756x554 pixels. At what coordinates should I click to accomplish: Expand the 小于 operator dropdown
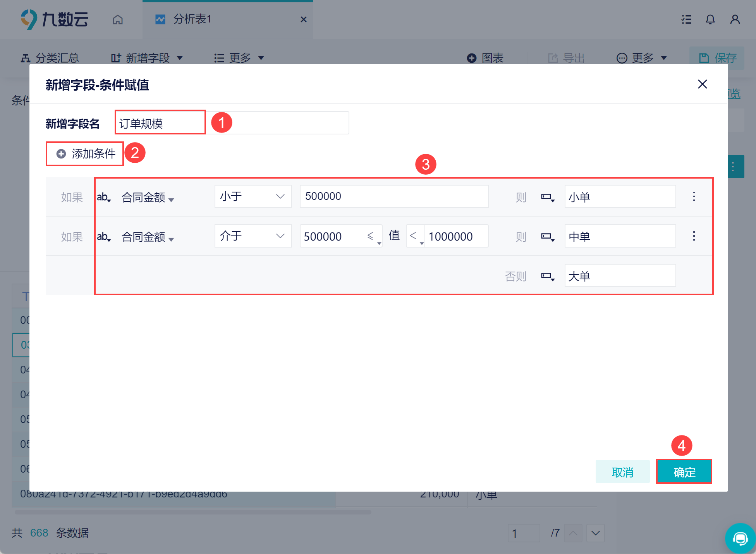(x=253, y=196)
